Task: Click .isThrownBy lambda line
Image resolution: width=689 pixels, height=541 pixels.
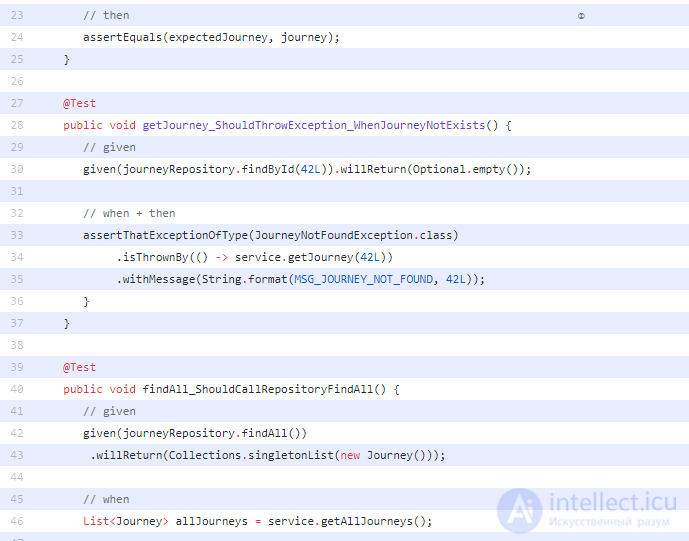Action: tap(254, 257)
